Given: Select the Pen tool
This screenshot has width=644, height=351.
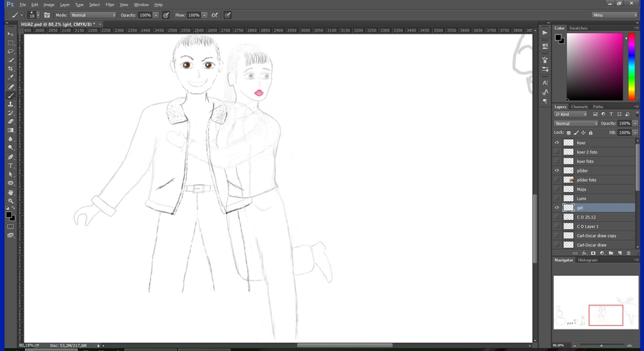Looking at the screenshot, I should [11, 157].
